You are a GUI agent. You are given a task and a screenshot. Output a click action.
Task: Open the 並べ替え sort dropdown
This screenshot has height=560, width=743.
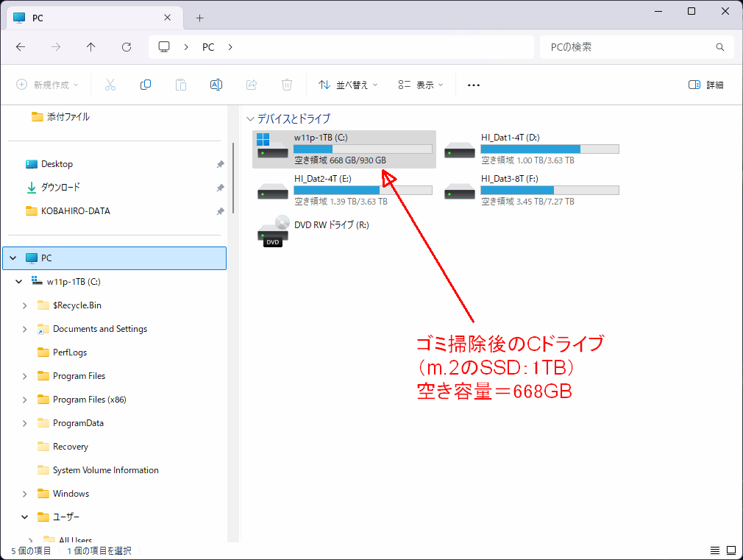[348, 85]
